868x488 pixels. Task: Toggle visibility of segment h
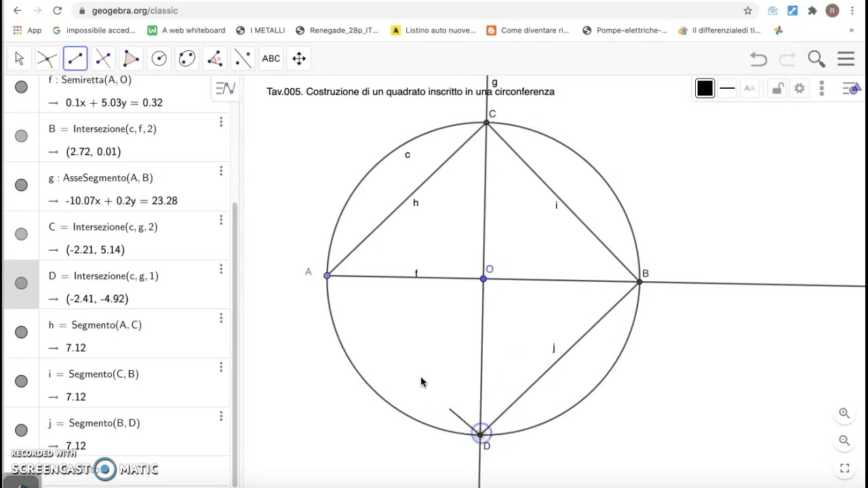[21, 332]
